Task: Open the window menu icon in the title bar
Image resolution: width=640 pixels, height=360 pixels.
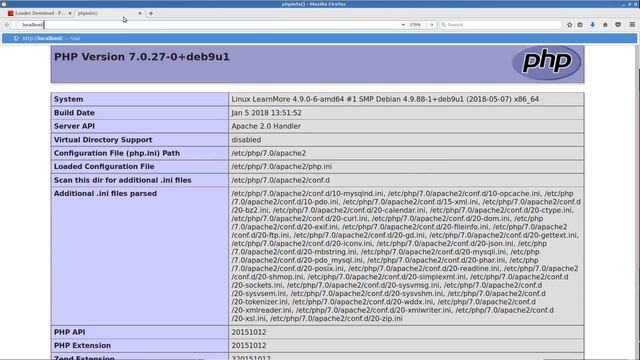Action: pos(4,4)
